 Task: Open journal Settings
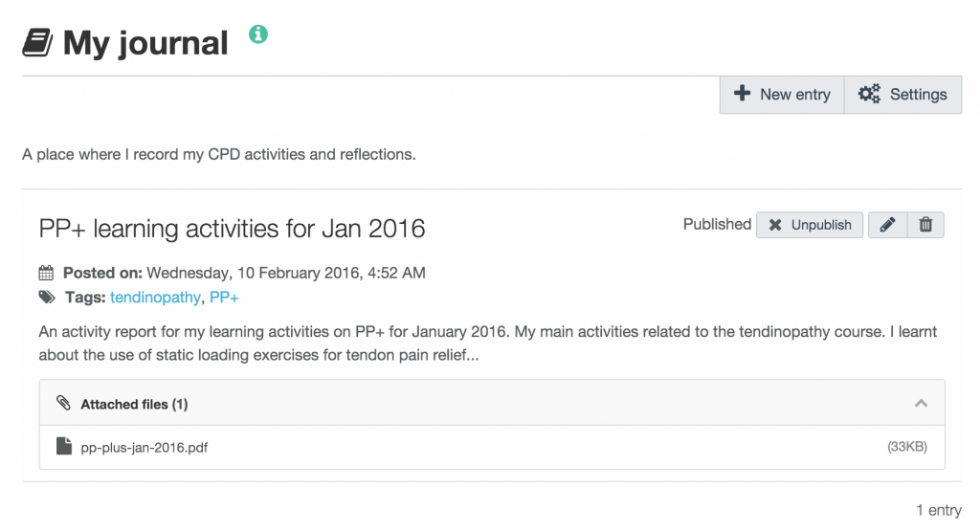902,95
